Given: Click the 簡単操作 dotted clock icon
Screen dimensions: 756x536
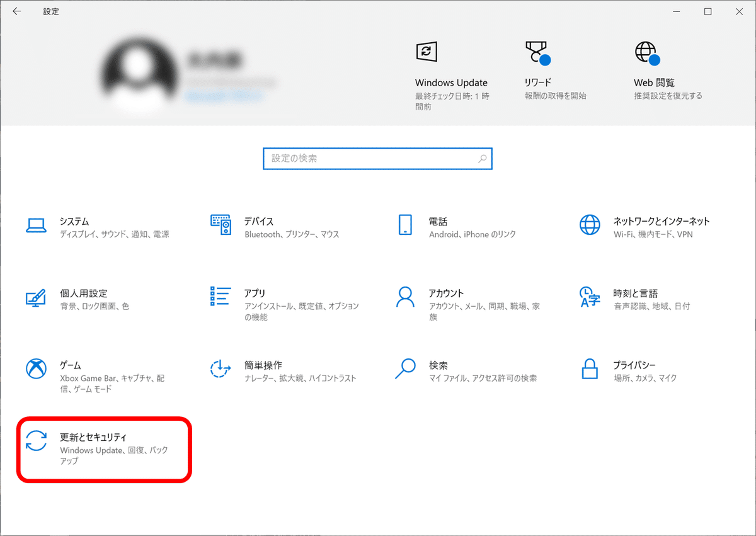Looking at the screenshot, I should 221,369.
